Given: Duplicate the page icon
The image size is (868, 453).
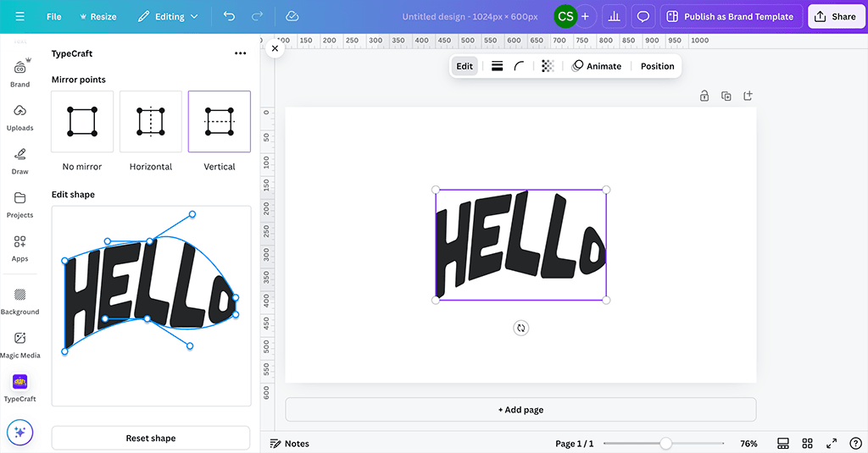Looking at the screenshot, I should pos(726,96).
